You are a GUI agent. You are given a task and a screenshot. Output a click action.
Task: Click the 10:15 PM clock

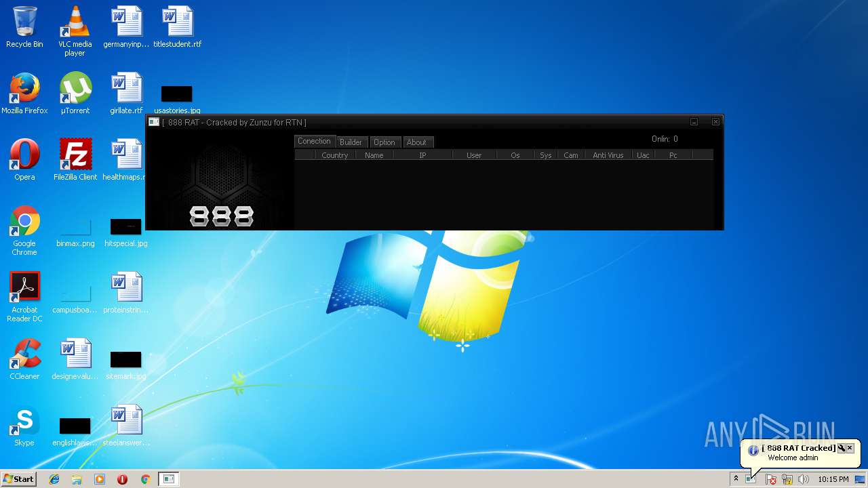833,479
